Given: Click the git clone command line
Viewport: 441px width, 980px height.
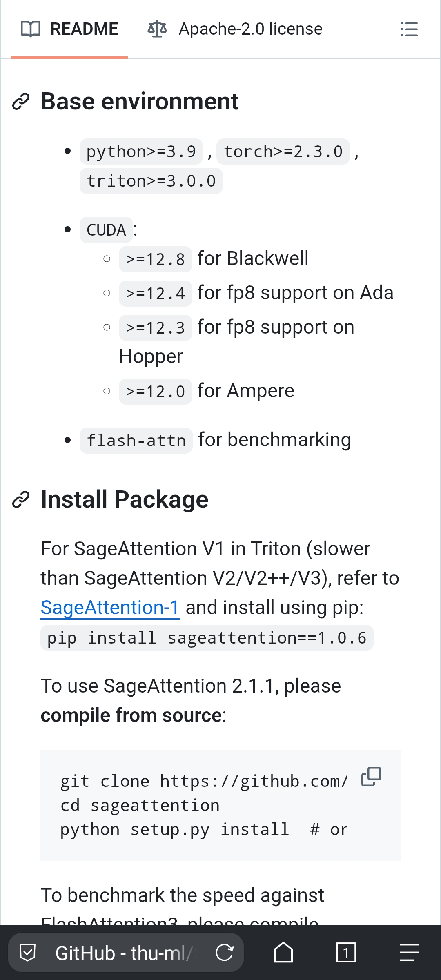Looking at the screenshot, I should [203, 781].
